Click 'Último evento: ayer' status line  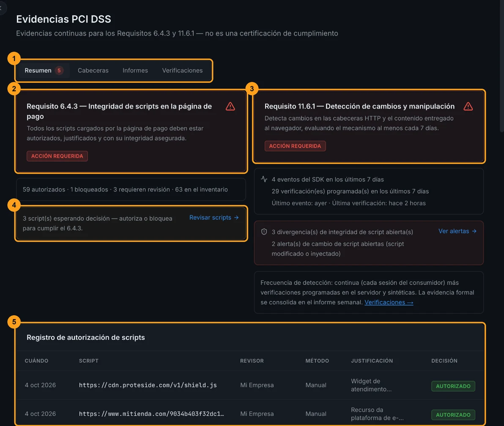point(348,203)
